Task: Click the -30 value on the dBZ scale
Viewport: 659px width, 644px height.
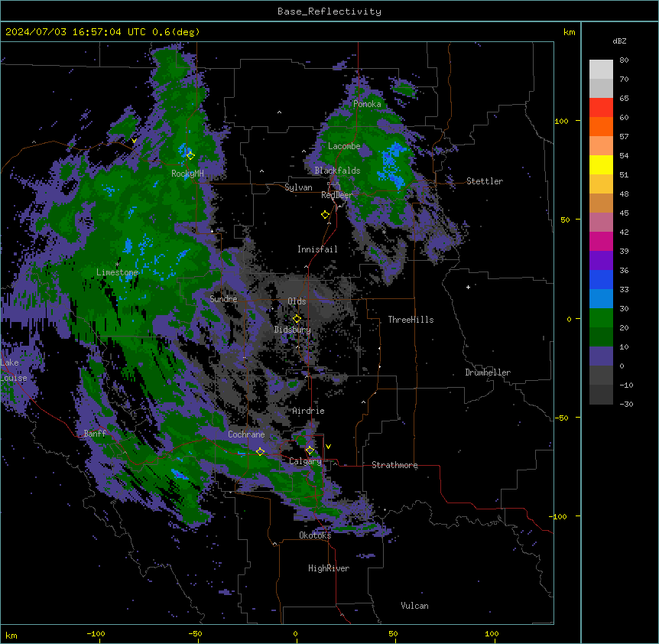Action: (626, 404)
